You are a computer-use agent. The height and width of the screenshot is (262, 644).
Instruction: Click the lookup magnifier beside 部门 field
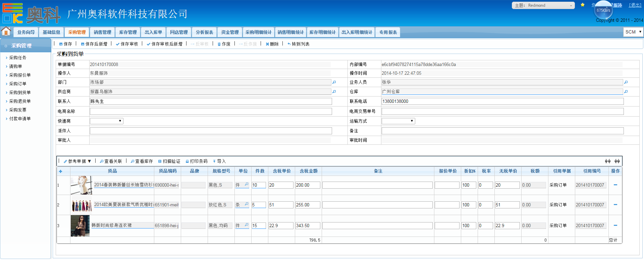tap(334, 82)
